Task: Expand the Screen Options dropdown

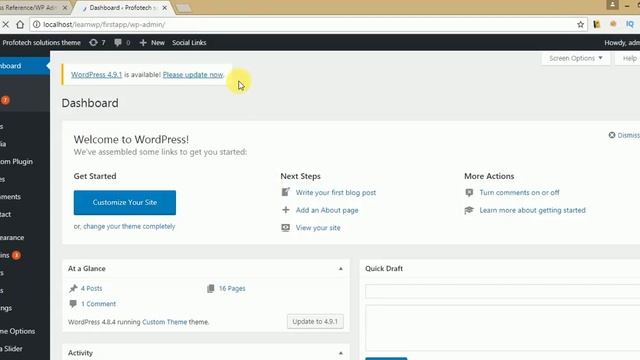Action: (576, 58)
